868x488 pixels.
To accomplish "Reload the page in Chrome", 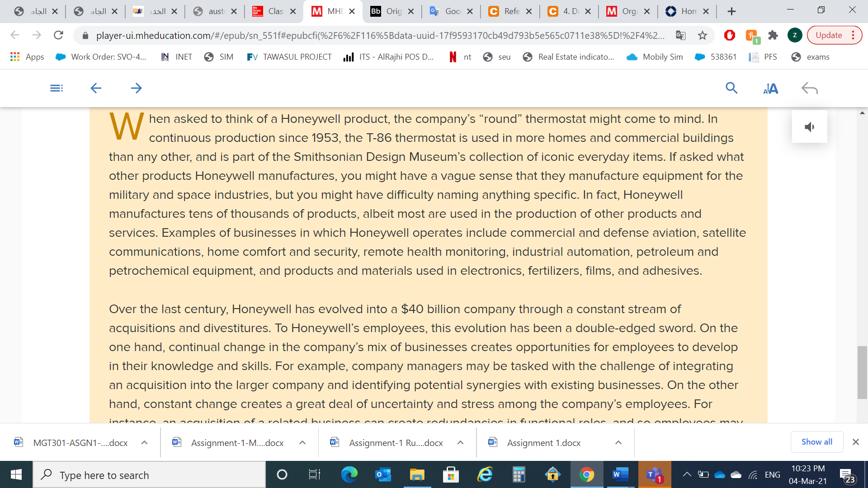I will 58,35.
